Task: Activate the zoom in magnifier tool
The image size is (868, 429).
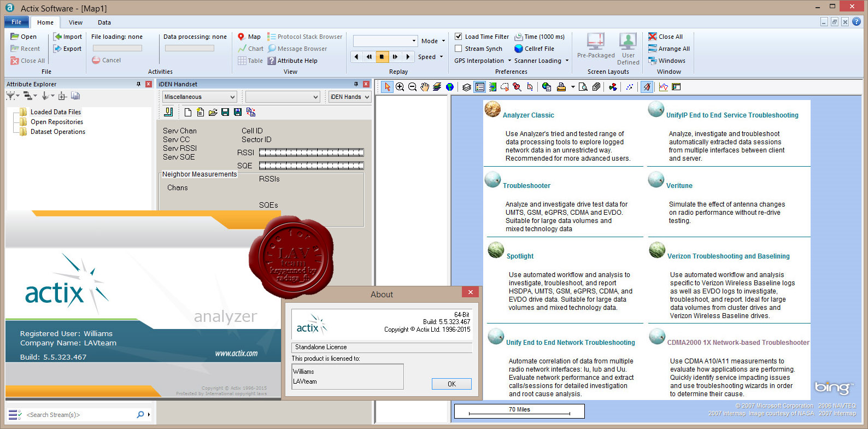Action: click(x=400, y=87)
